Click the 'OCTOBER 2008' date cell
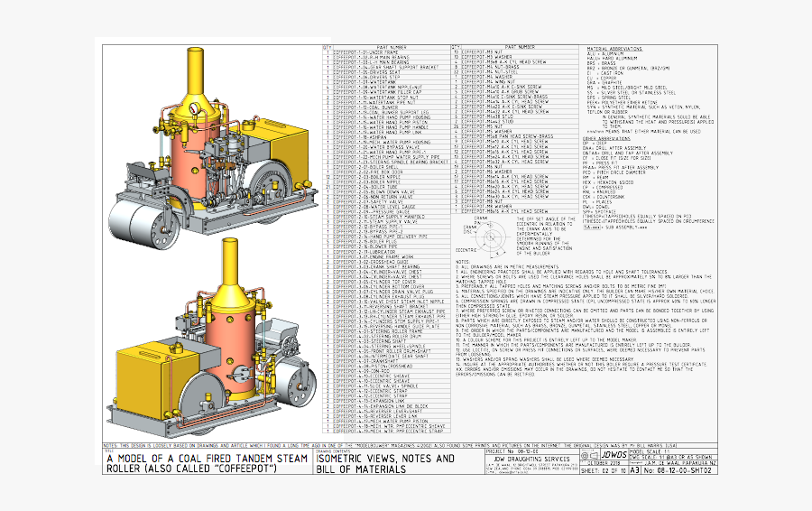 (604, 463)
